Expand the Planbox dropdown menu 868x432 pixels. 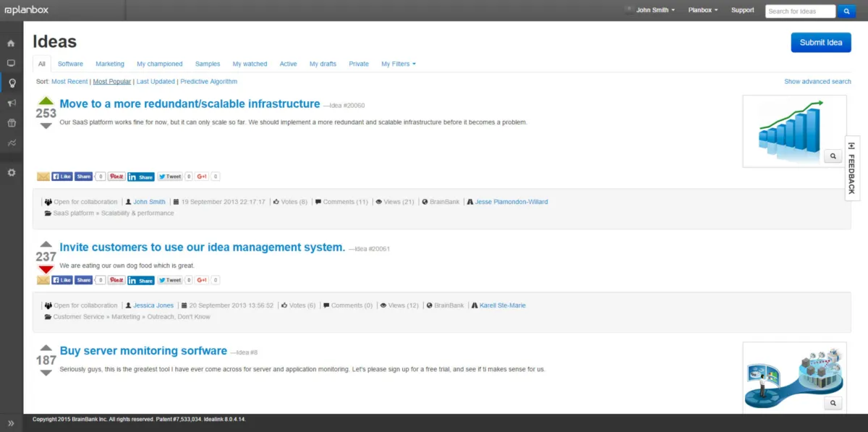pos(702,10)
